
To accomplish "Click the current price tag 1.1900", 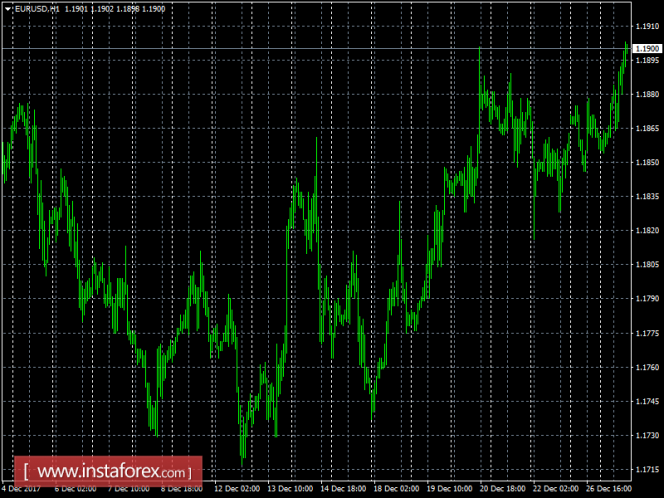I will [647, 48].
